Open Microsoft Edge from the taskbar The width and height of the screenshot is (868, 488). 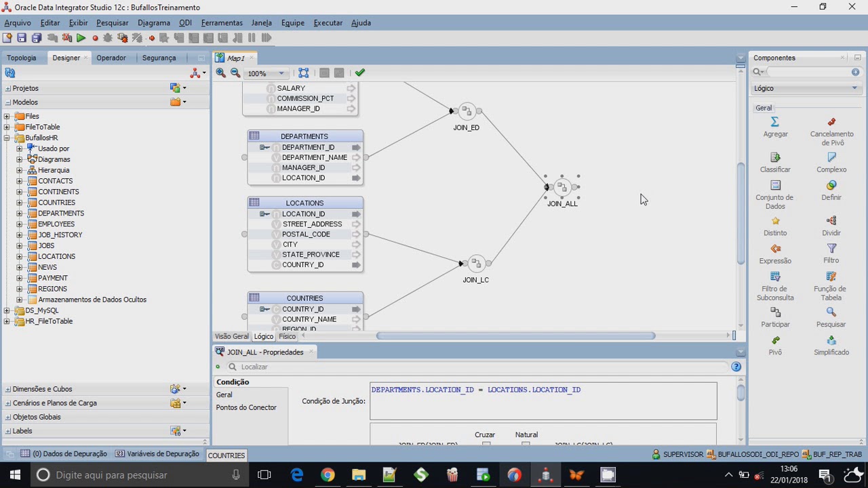297,475
